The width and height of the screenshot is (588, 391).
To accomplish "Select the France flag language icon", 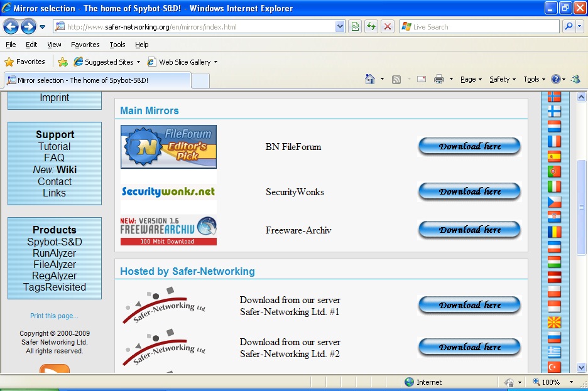I will click(x=554, y=142).
